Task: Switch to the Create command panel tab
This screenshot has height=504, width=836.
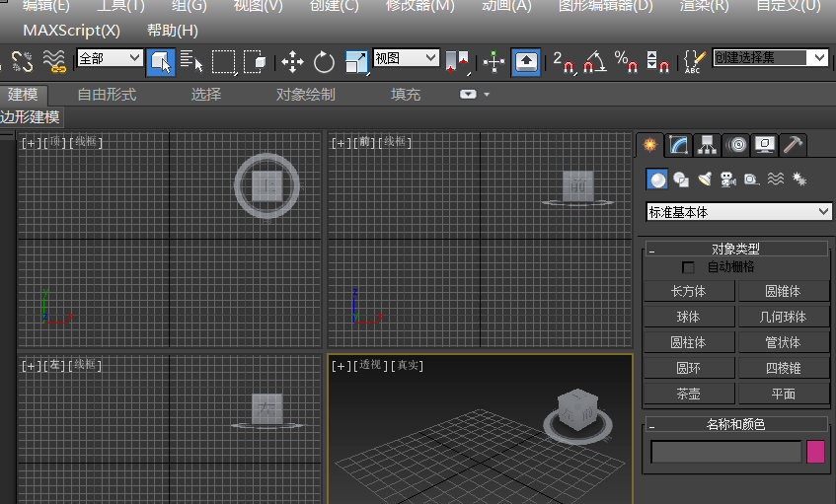Action: pos(649,145)
